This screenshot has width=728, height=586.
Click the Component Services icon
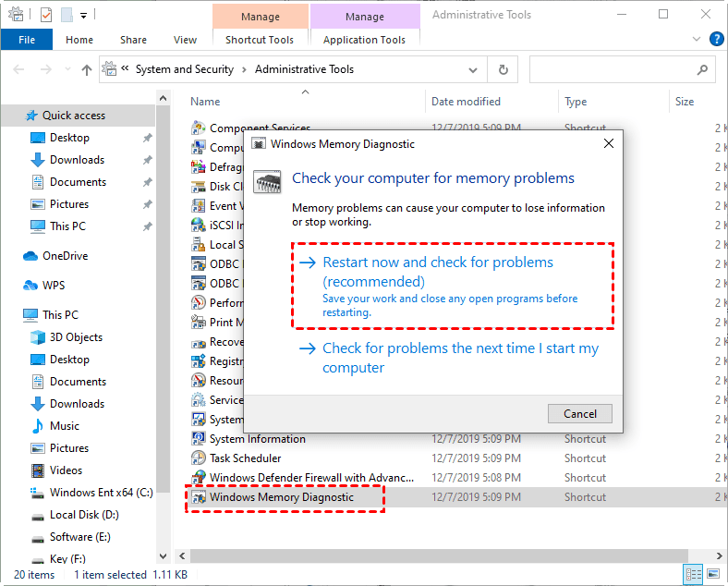click(199, 128)
